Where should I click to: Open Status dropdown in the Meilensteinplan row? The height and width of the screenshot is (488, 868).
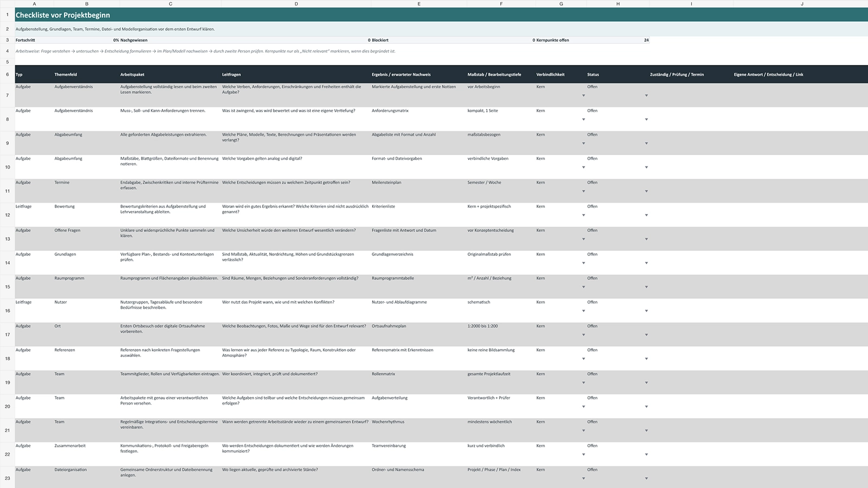coord(646,191)
